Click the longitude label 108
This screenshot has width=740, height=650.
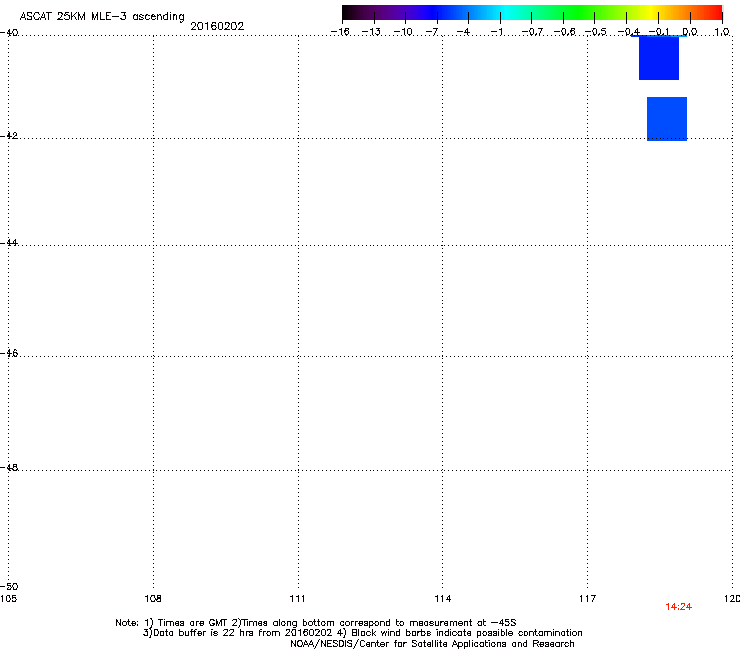point(153,599)
